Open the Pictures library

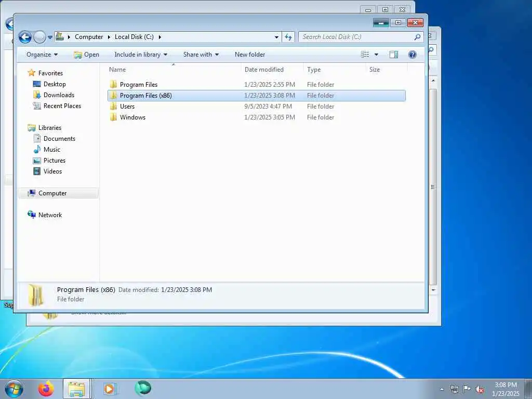pyautogui.click(x=54, y=160)
